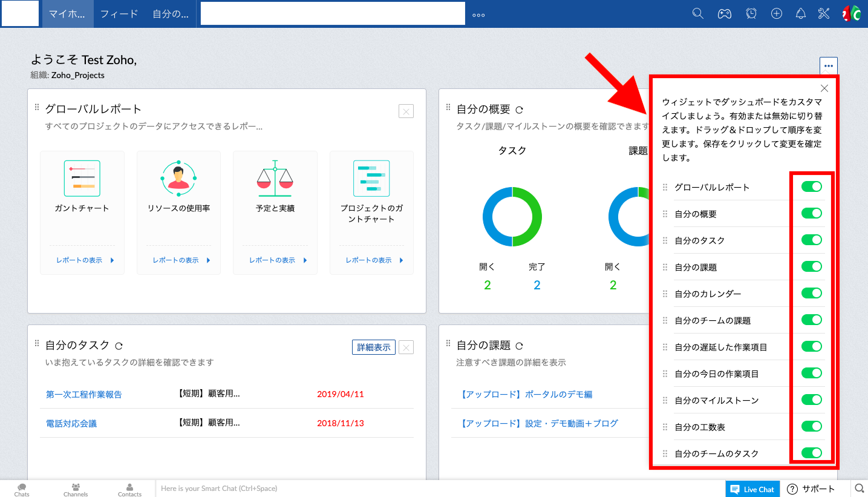Click the three-dot overflow in top navigation

tap(478, 15)
